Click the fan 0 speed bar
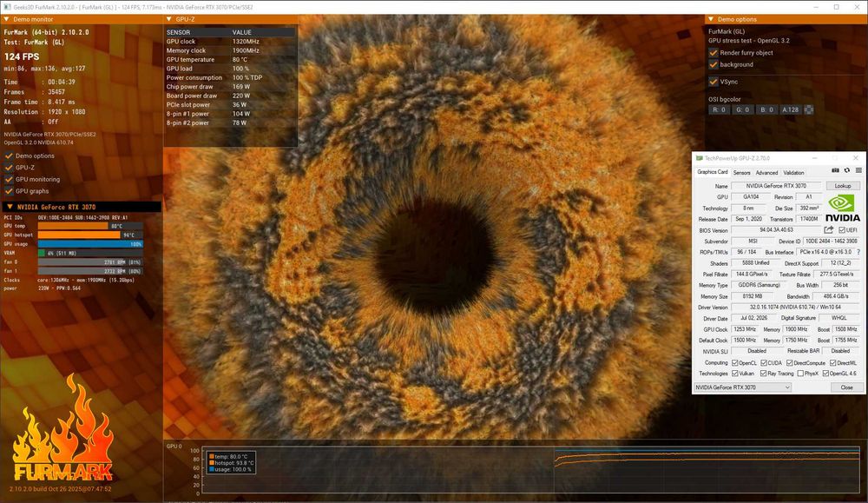Image resolution: width=868 pixels, height=503 pixels. (x=90, y=262)
